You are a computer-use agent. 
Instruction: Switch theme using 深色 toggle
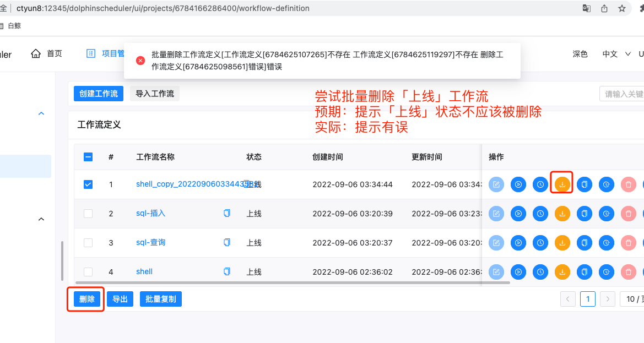tap(580, 54)
